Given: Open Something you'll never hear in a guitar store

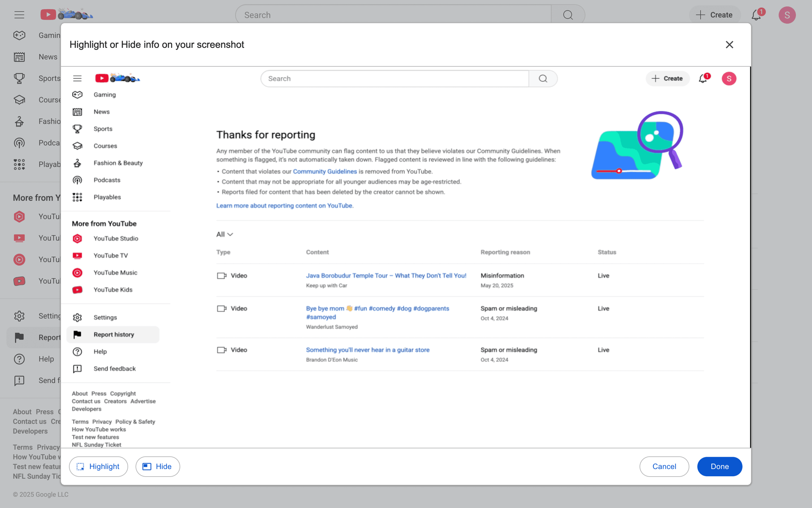Looking at the screenshot, I should coord(368,350).
